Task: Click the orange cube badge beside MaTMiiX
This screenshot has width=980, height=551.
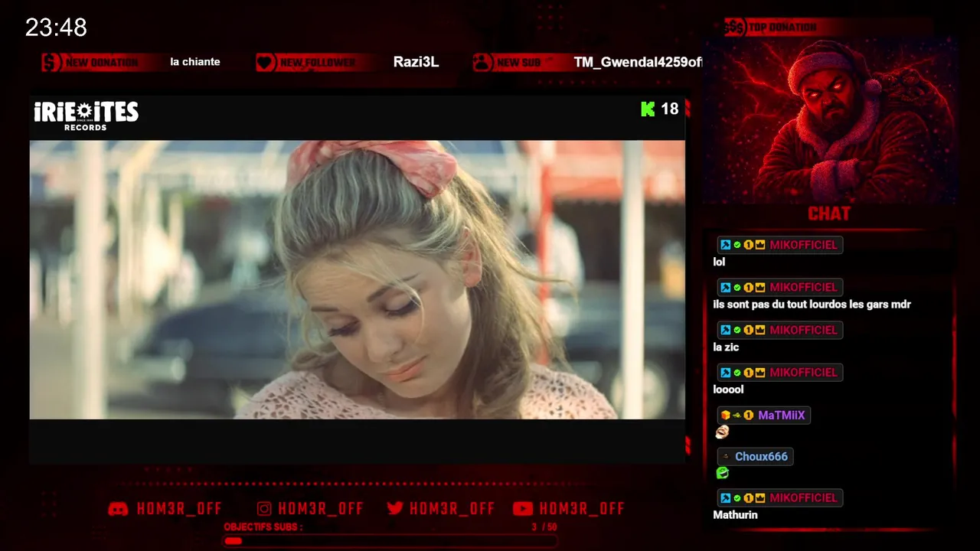Action: 725,416
